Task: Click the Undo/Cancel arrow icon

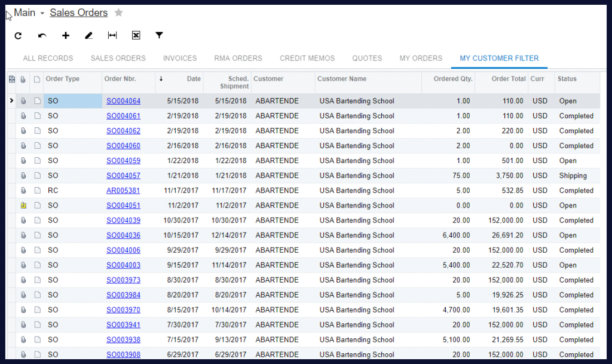Action: 42,35
